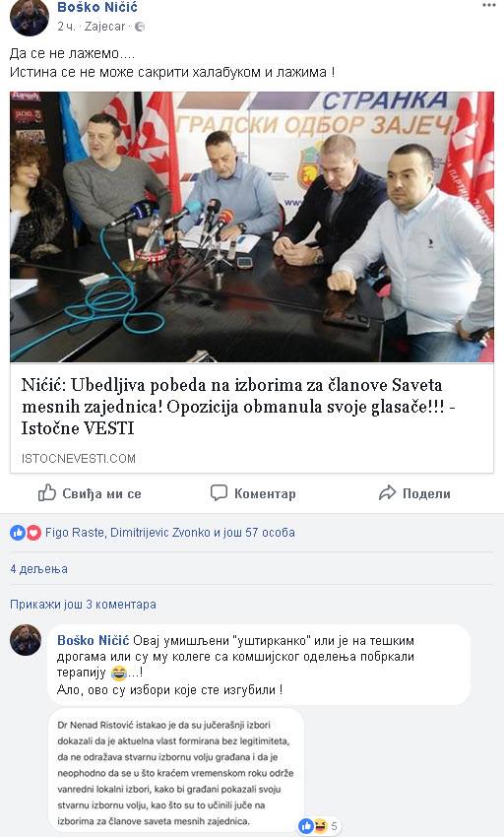The width and height of the screenshot is (504, 837).
Task: Click the commenter's small avatar picture
Action: point(25,640)
